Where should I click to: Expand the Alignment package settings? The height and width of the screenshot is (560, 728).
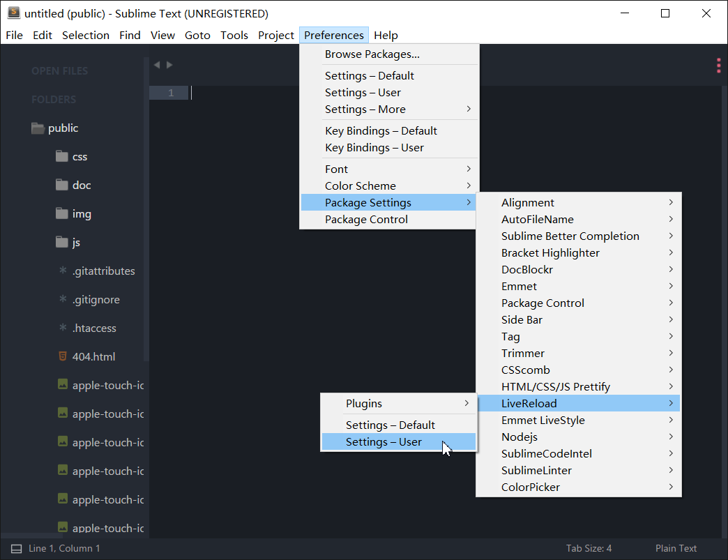point(579,202)
